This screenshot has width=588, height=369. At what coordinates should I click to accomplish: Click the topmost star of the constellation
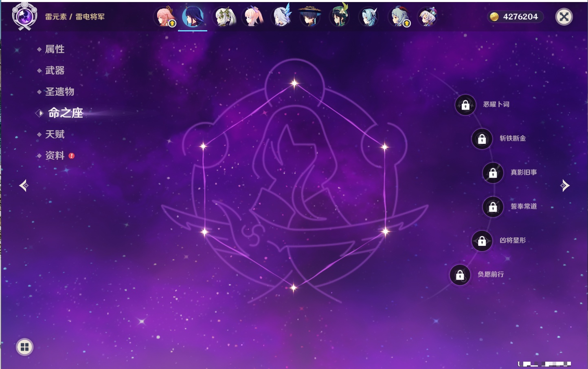(294, 84)
